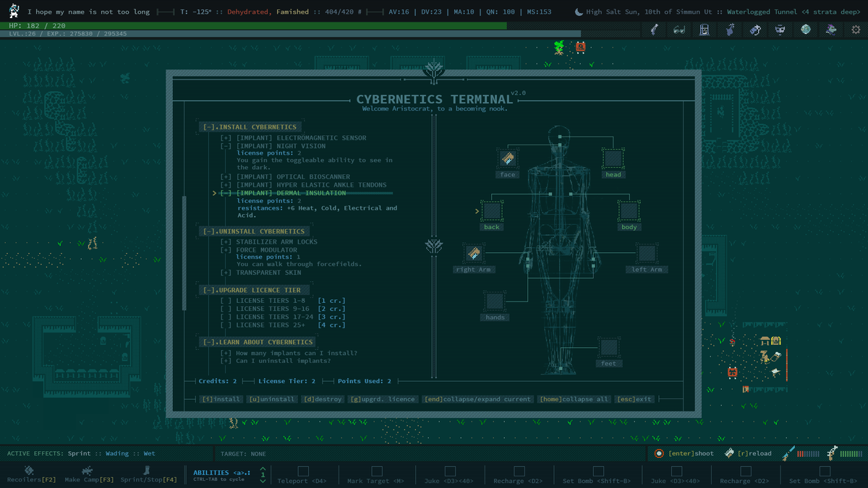The width and height of the screenshot is (868, 488).
Task: Click [end]collapse/expand current button
Action: [x=477, y=399]
